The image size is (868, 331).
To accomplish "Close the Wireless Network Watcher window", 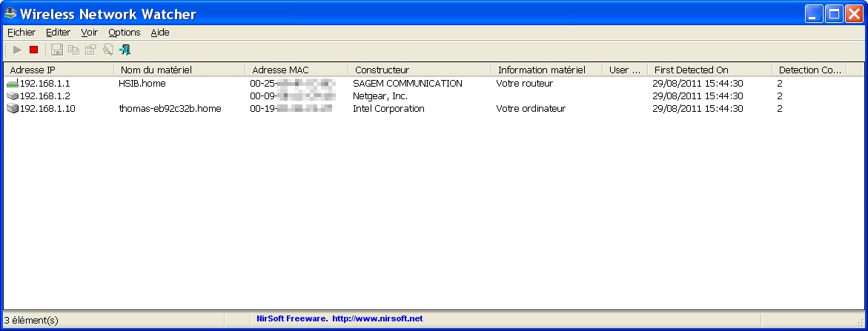I will 854,14.
